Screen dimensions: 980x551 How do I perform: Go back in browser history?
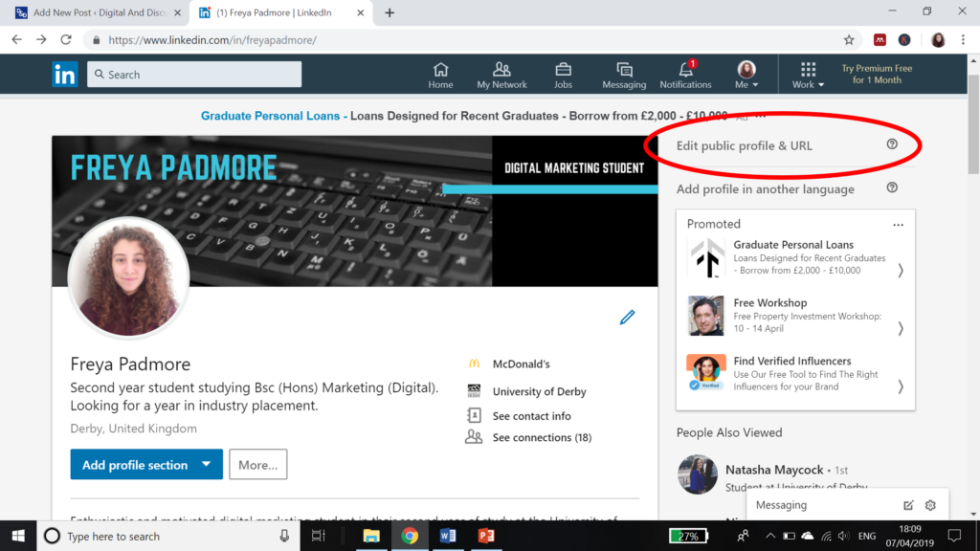pyautogui.click(x=17, y=40)
